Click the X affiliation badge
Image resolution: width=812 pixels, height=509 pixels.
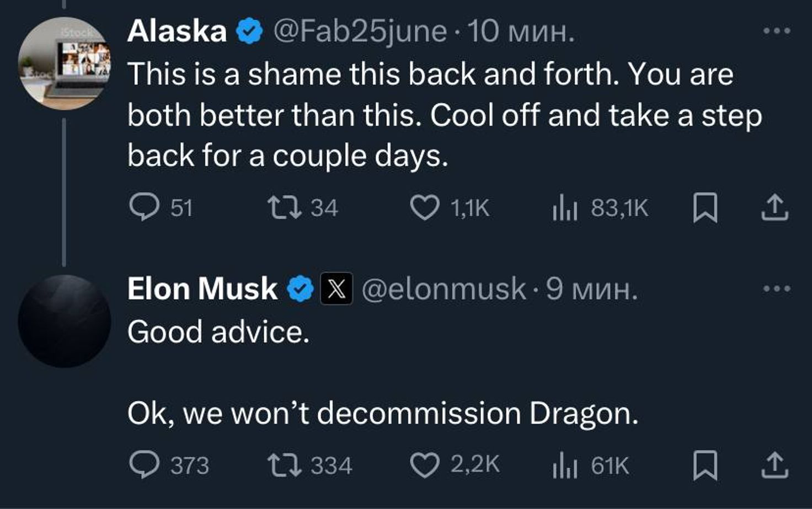tap(336, 289)
